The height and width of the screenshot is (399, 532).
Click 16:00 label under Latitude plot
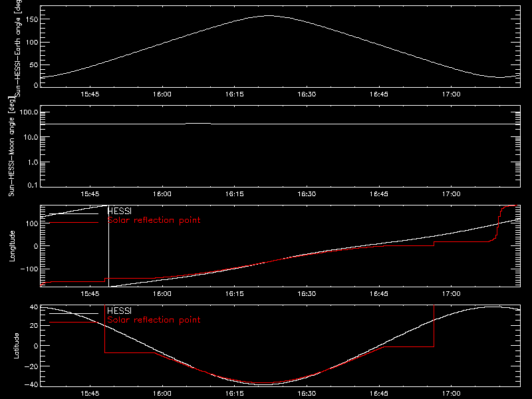coord(162,394)
